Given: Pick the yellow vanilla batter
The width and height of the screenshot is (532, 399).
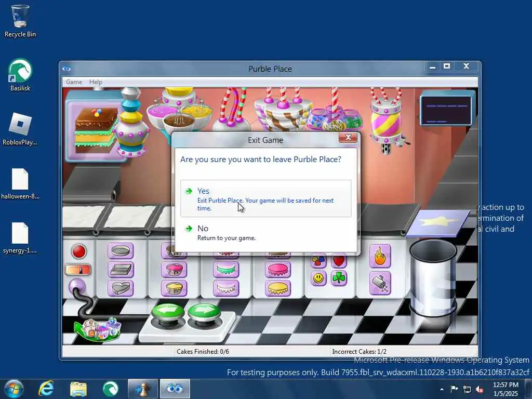Looking at the screenshot, I should [x=174, y=288].
